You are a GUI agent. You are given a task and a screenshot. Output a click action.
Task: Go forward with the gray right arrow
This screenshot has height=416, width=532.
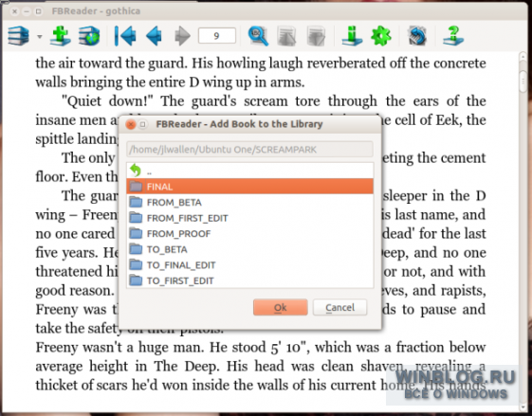[x=182, y=36]
